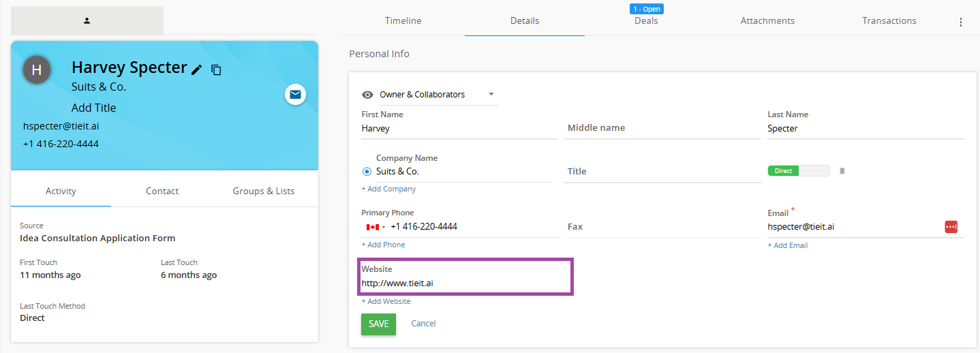Image resolution: width=980 pixels, height=353 pixels.
Task: Select the Contact tab
Action: pyautogui.click(x=162, y=191)
